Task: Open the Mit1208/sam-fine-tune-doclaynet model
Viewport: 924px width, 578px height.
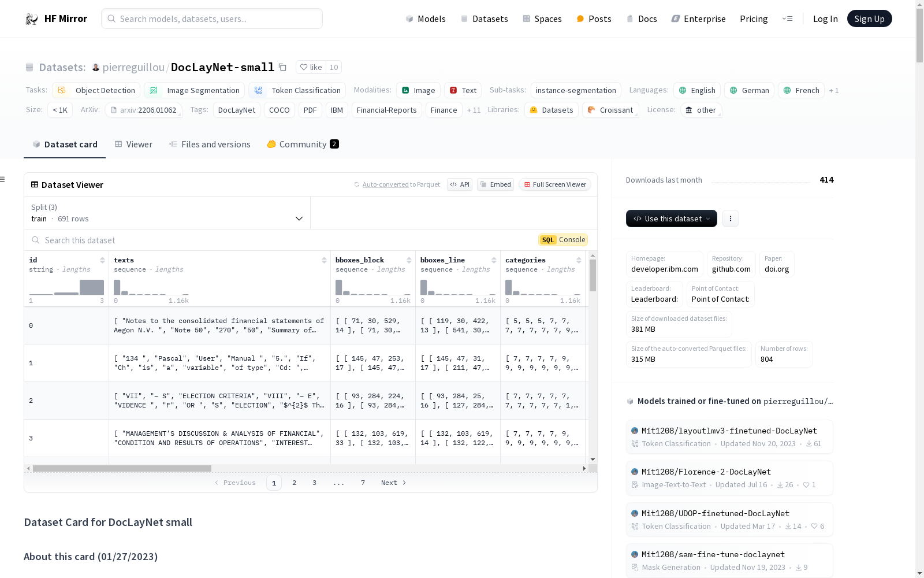Action: click(x=729, y=561)
